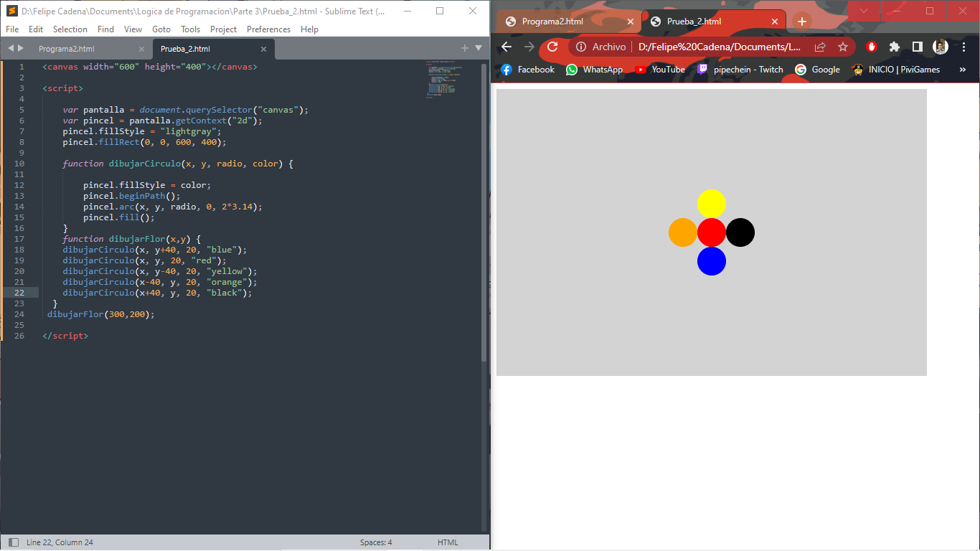Change syntax via HTML status entry
Viewport: 980px width, 551px height.
click(448, 542)
